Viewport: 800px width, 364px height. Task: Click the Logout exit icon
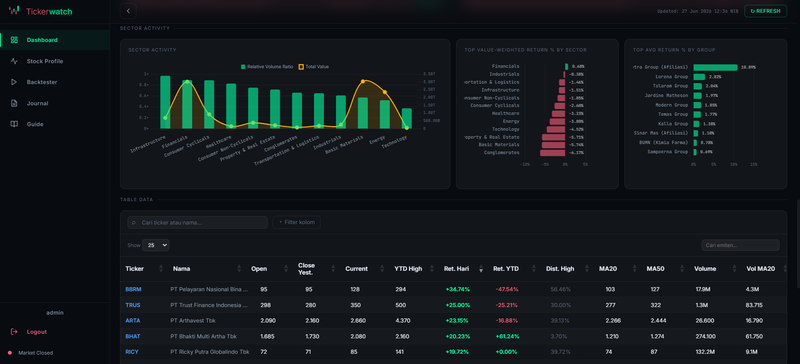tap(14, 332)
